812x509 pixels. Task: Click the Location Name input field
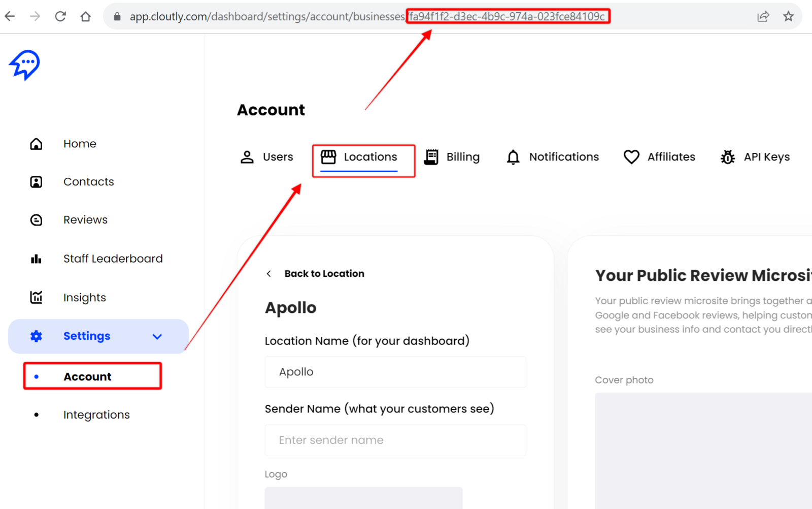click(x=395, y=372)
